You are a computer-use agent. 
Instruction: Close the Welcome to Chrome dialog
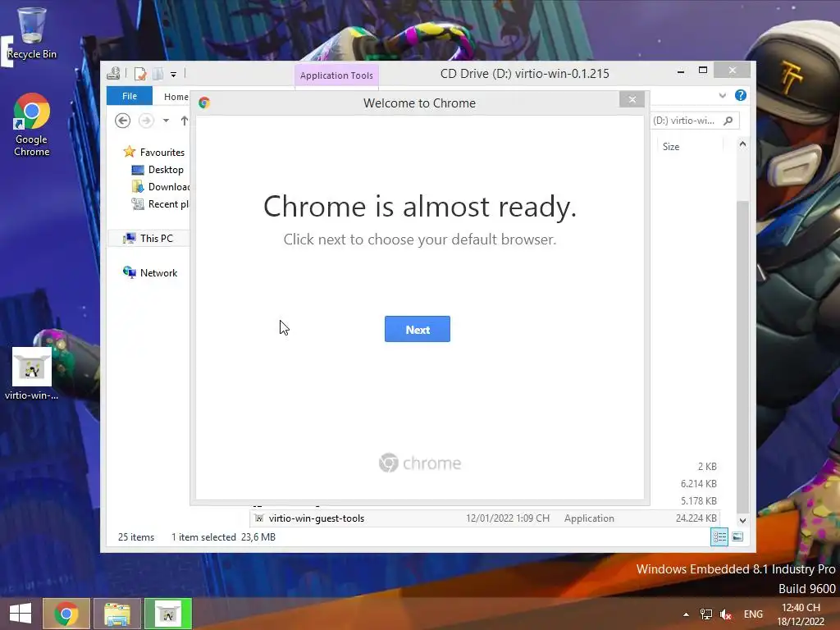pyautogui.click(x=632, y=99)
